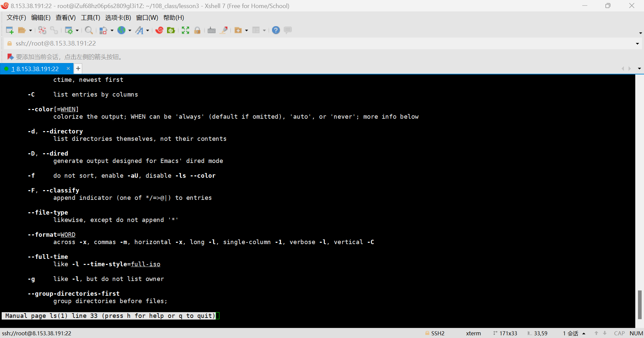This screenshot has width=644, height=338.
Task: Expand the address bar history dropdown
Action: [x=637, y=44]
